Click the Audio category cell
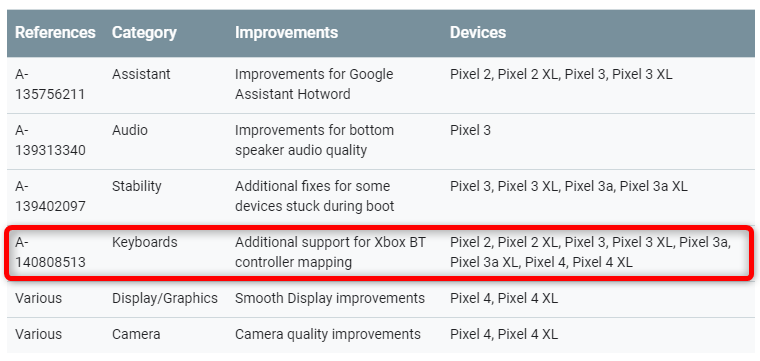 [x=130, y=130]
